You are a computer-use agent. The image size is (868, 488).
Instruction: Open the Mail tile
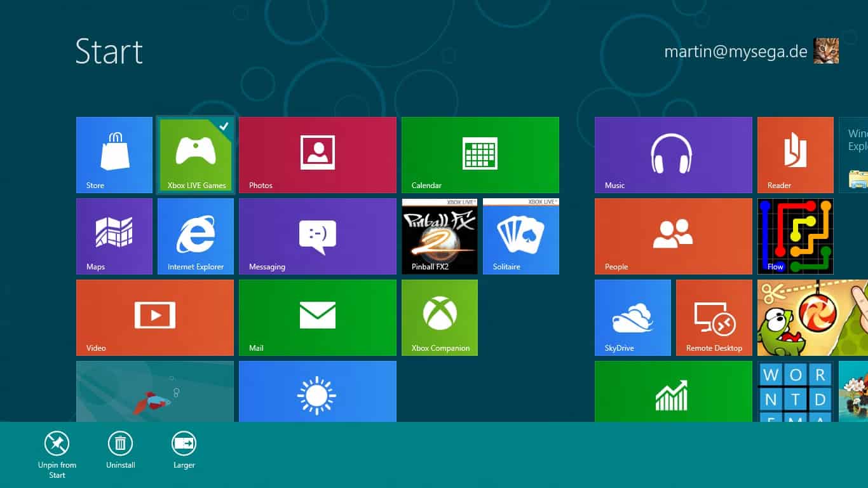[318, 318]
